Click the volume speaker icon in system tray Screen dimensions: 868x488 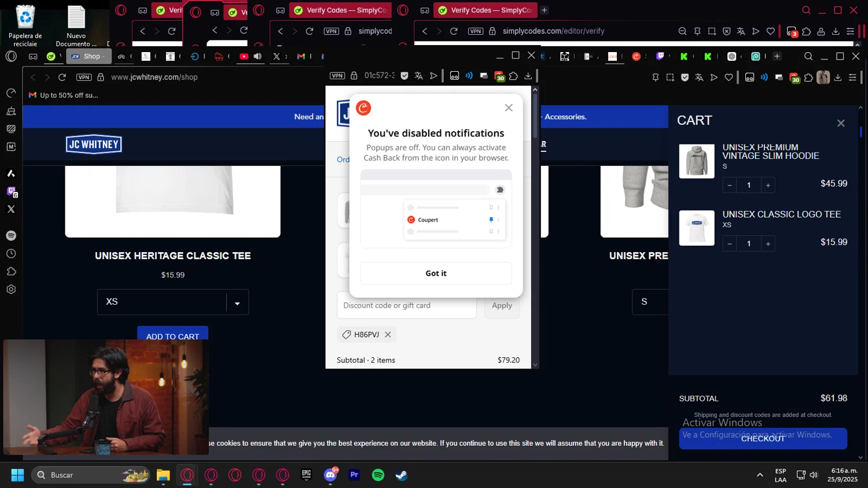tap(814, 475)
